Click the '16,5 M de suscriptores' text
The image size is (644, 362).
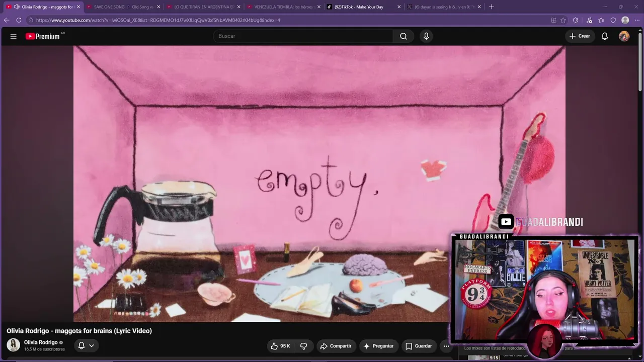44,349
